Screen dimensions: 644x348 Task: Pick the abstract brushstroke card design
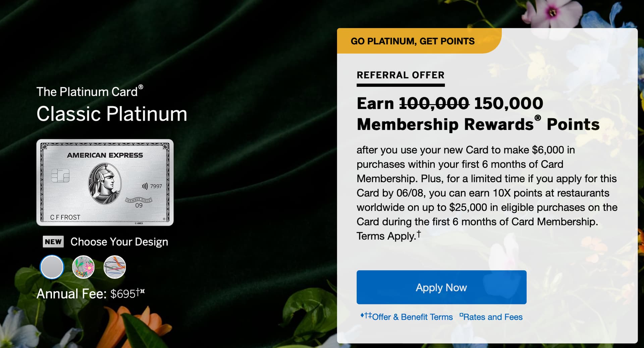pyautogui.click(x=115, y=267)
